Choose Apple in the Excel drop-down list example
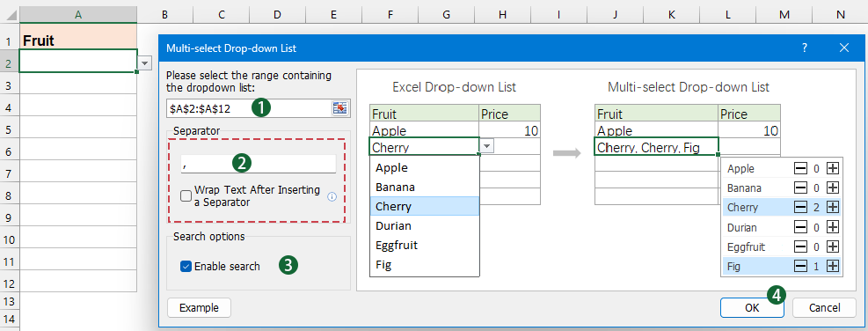This screenshot has height=331, width=868. pyautogui.click(x=424, y=167)
